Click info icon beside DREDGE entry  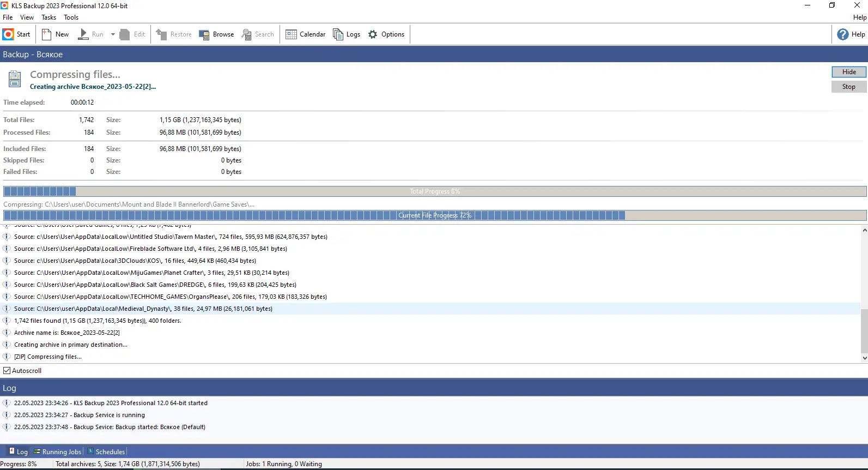coord(7,285)
